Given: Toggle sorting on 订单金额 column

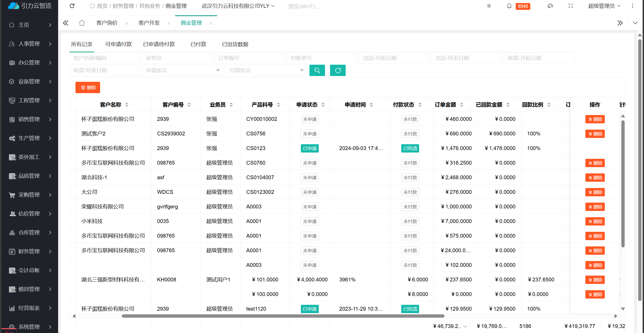Looking at the screenshot, I should [462, 105].
